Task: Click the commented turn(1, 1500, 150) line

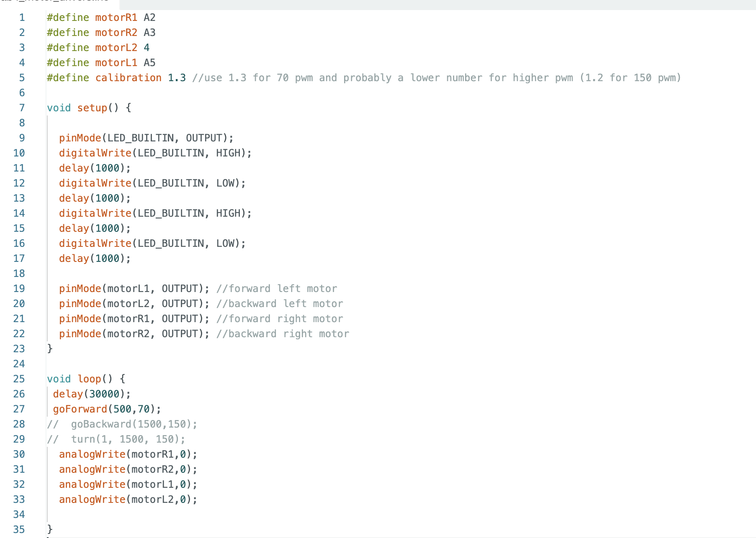Action: click(116, 439)
